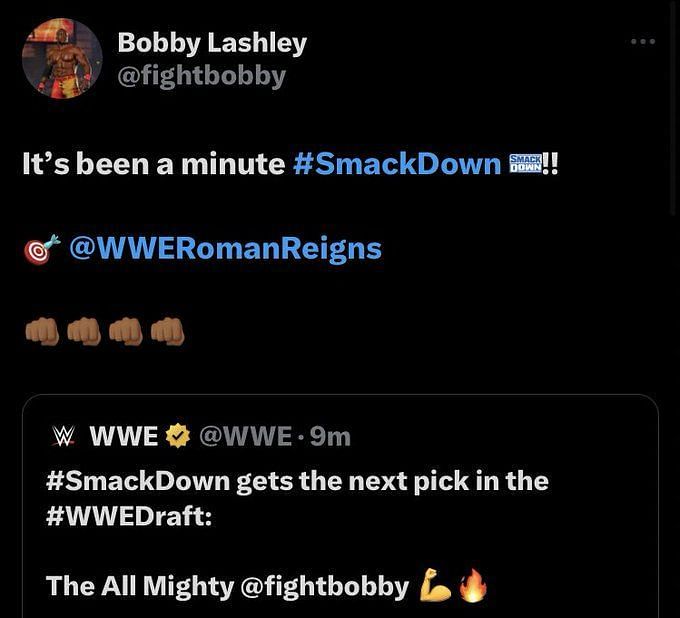Viewport: 680px width, 618px height.
Task: Open the @fightbobby mention in quoted tweet
Action: [x=324, y=586]
